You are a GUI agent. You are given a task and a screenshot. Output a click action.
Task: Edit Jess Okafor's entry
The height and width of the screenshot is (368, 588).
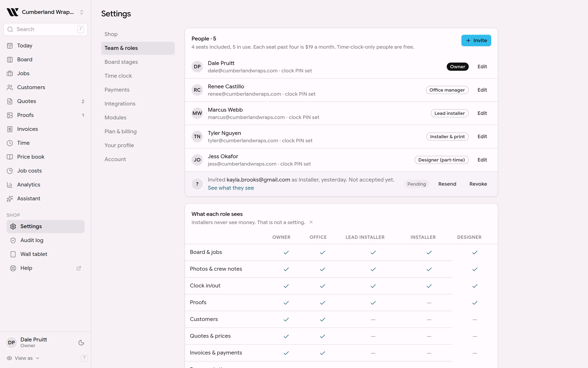click(x=482, y=160)
